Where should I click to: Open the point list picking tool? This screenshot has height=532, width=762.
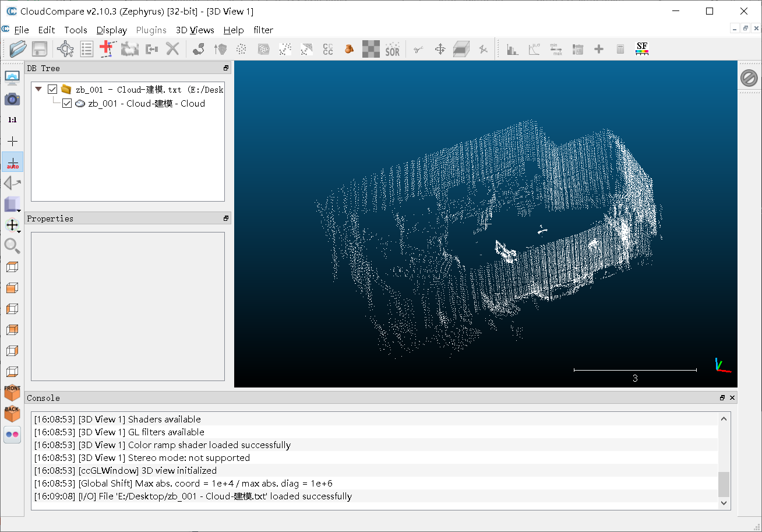[87, 49]
